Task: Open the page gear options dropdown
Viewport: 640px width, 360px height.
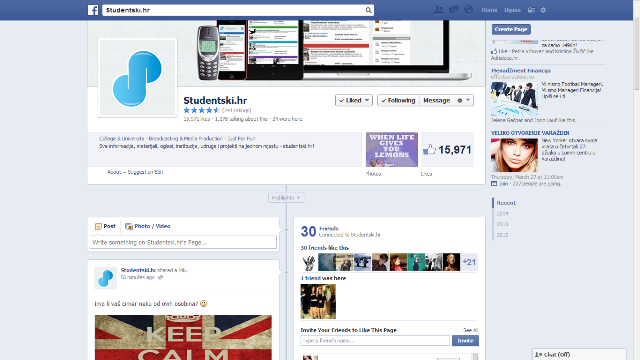Action: 464,100
